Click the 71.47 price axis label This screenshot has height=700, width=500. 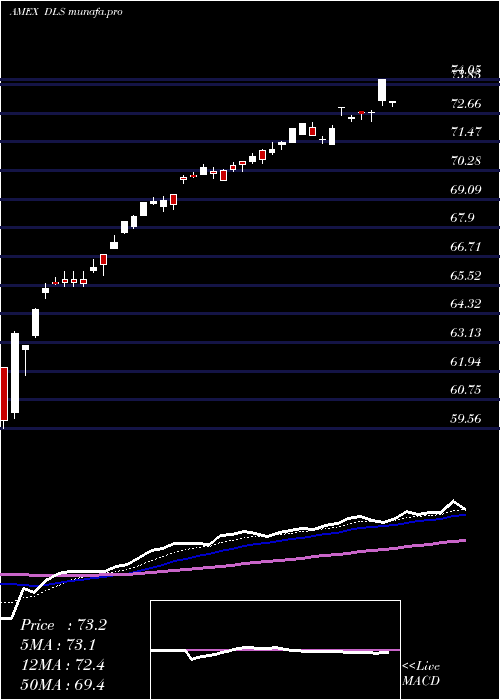[x=466, y=132]
